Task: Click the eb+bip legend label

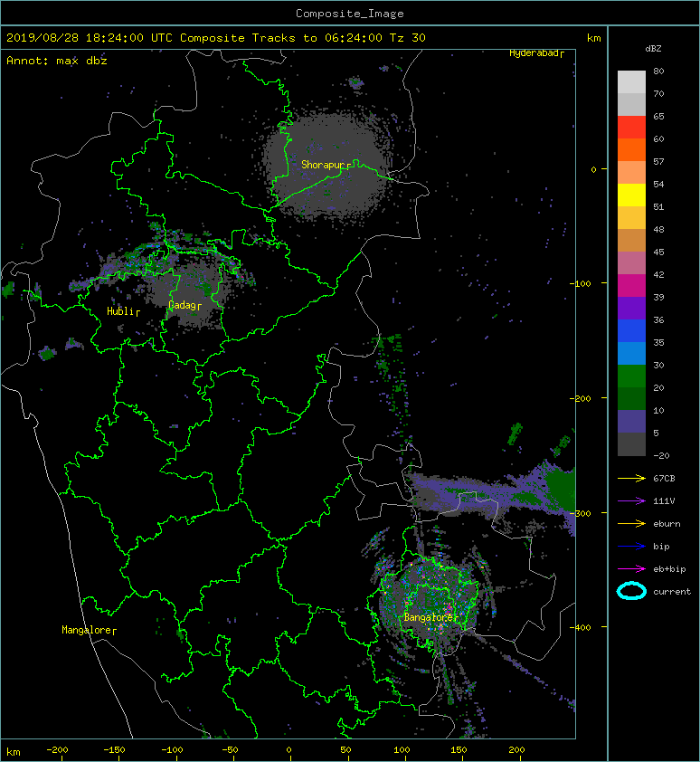Action: 669,569
